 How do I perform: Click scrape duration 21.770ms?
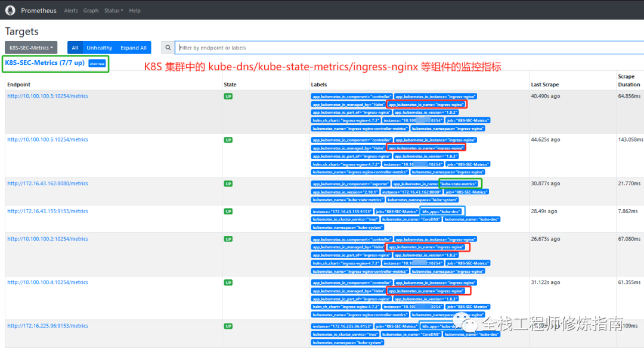629,183
